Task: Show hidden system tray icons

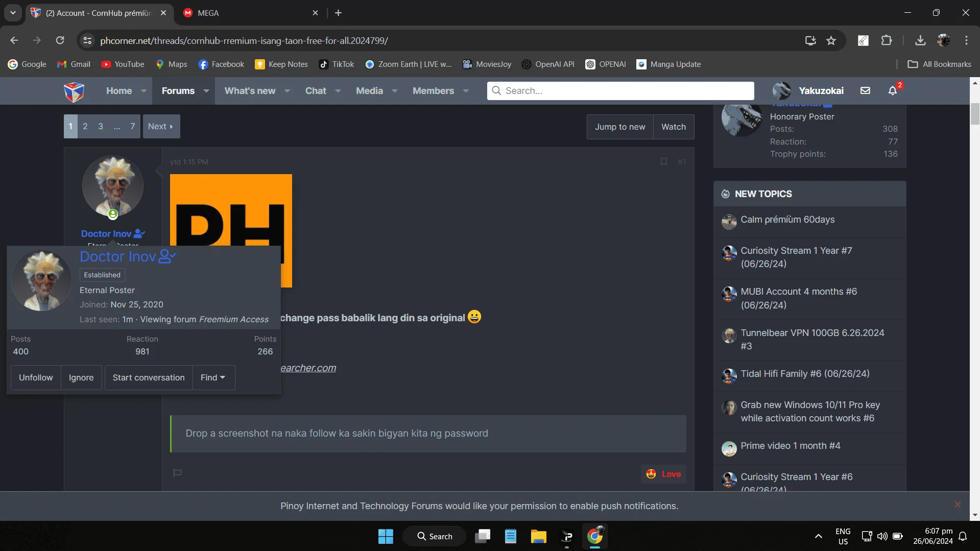Action: point(819,536)
